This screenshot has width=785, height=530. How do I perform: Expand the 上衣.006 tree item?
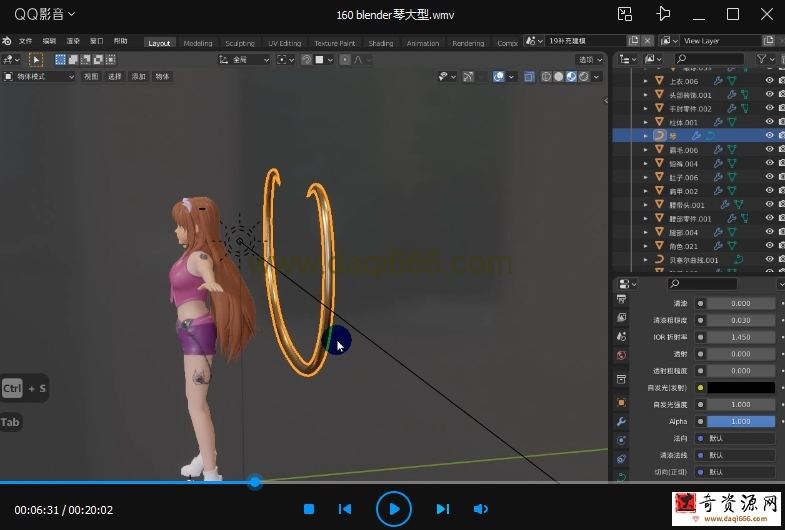pos(646,81)
